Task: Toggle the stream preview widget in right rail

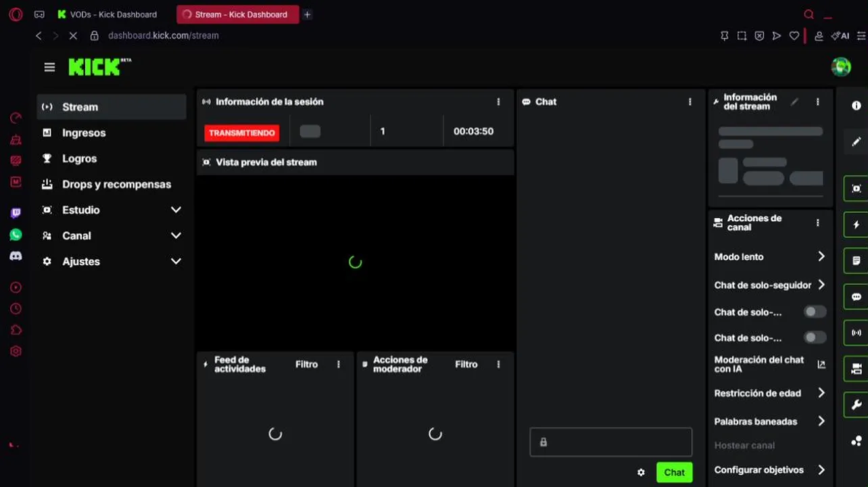Action: click(856, 189)
